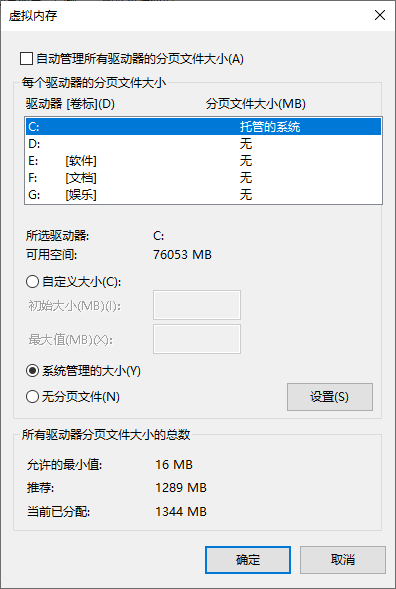Enable automatic paging file management checkbox
Viewport: 396px width, 589px height.
point(26,59)
